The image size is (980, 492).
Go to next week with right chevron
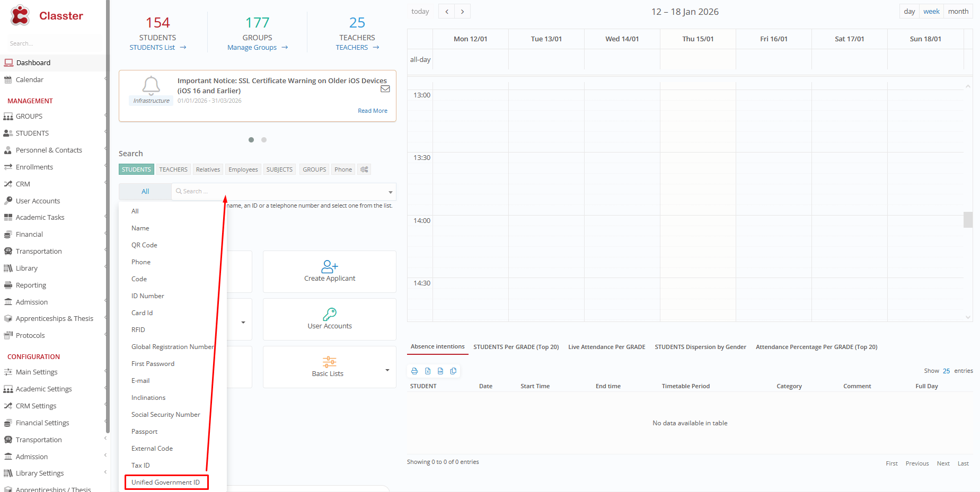coord(462,12)
